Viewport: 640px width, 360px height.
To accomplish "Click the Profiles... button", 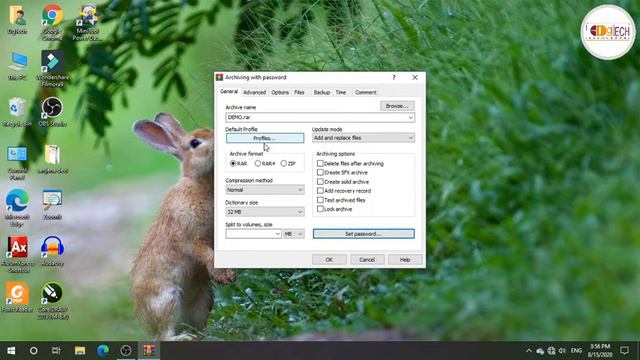I will coord(265,138).
